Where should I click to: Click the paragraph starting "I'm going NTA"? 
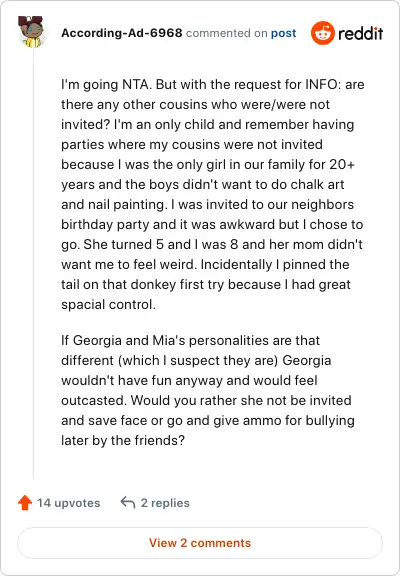click(212, 194)
